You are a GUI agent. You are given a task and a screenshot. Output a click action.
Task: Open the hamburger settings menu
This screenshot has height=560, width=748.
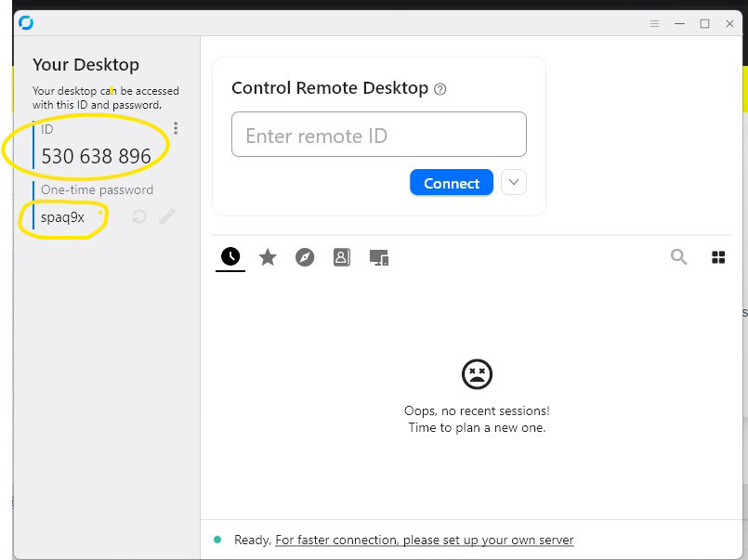[654, 23]
